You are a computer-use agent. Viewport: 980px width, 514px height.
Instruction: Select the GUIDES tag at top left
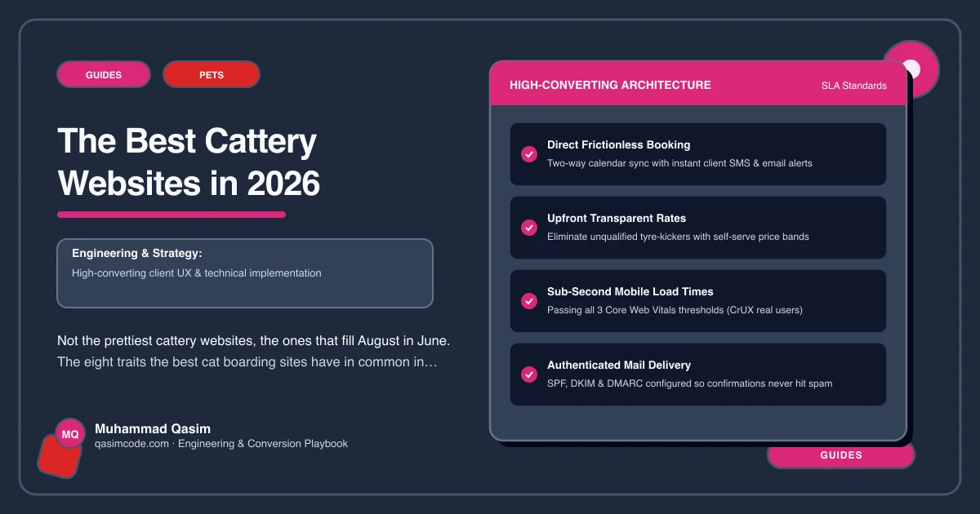(x=104, y=74)
